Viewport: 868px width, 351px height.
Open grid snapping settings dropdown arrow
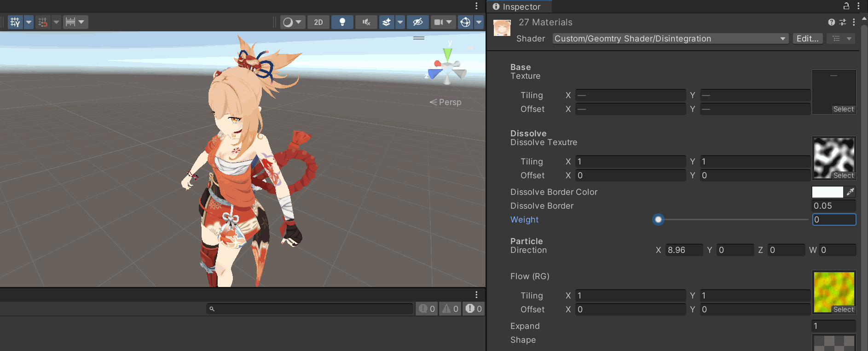tap(56, 22)
